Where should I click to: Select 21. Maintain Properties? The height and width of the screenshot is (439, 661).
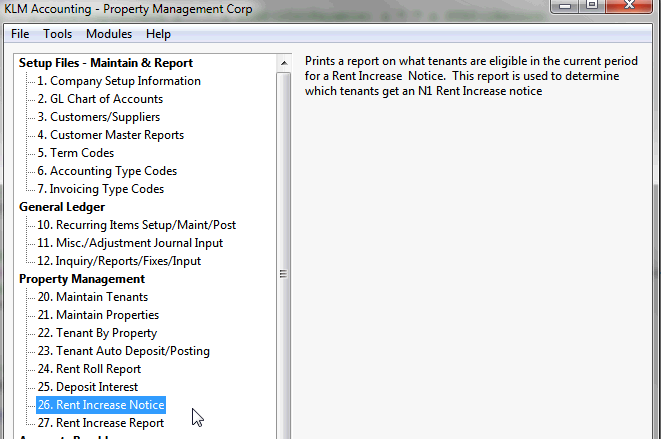click(x=98, y=315)
